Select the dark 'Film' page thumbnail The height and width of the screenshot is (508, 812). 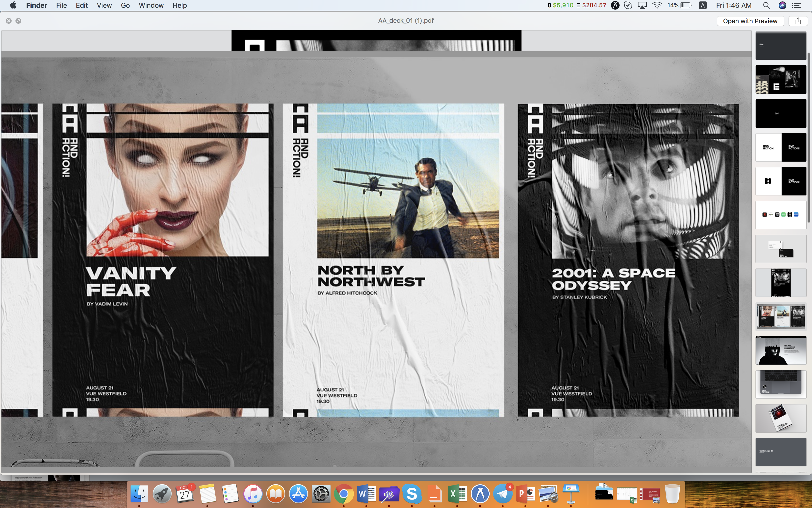pyautogui.click(x=781, y=46)
